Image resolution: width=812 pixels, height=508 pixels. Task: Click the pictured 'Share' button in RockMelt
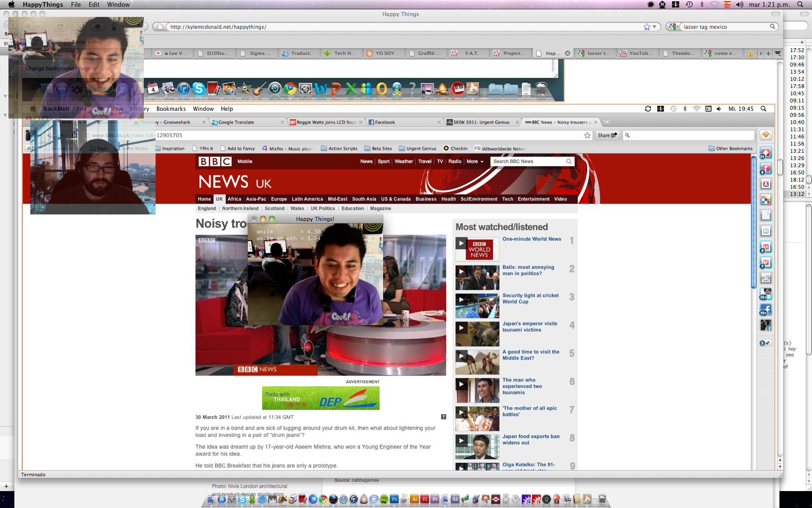(607, 135)
